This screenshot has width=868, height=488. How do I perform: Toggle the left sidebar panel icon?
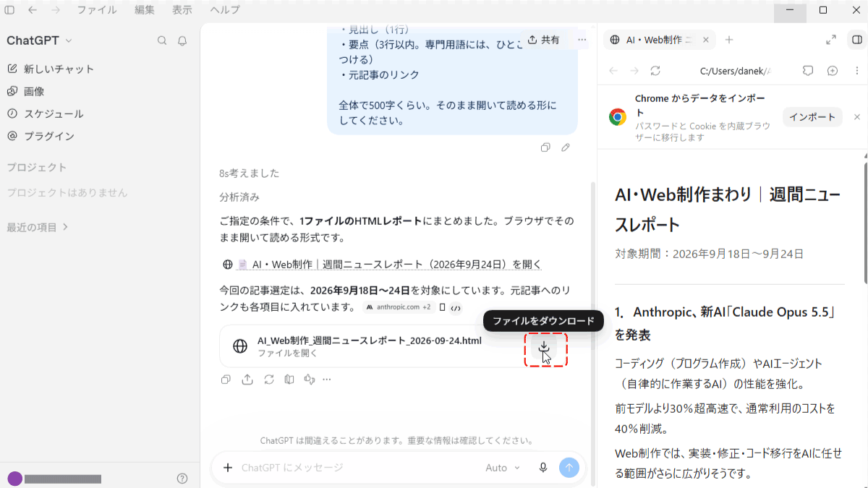[x=9, y=10]
